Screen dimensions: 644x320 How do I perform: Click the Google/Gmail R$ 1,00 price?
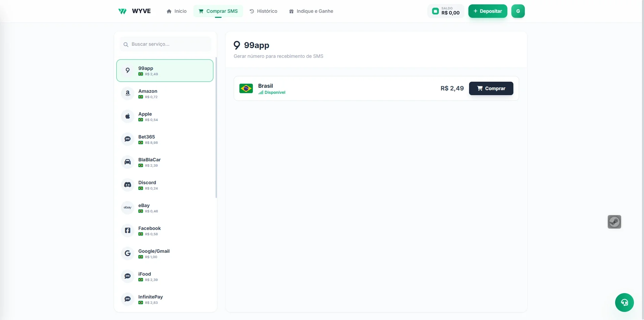coord(151,257)
